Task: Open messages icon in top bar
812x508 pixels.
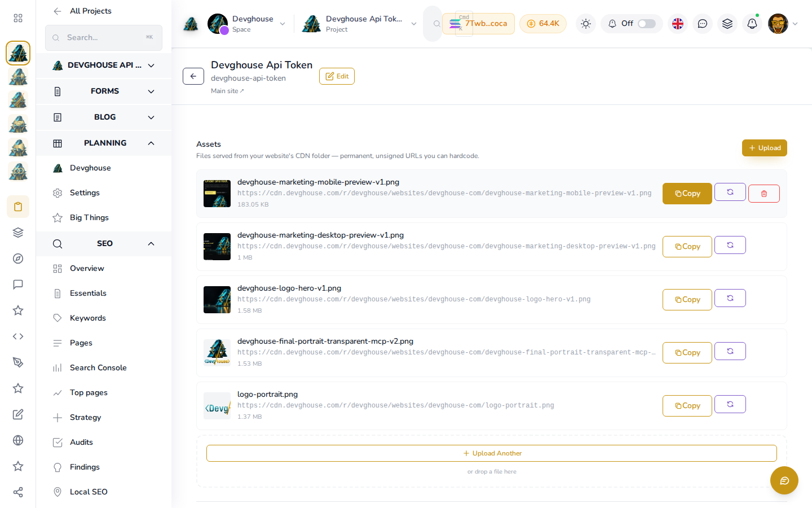Action: pos(703,24)
